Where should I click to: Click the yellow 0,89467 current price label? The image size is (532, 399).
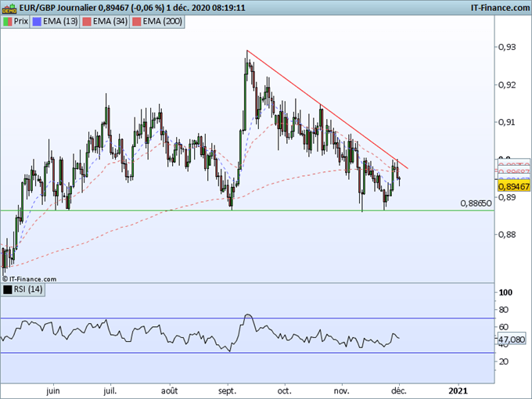514,187
